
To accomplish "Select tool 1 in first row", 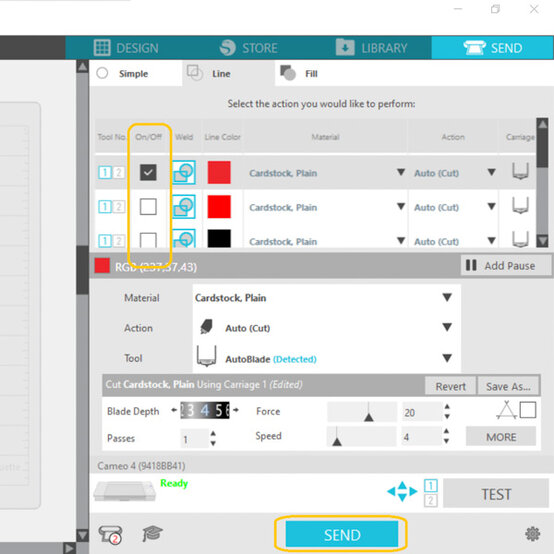I will point(105,172).
